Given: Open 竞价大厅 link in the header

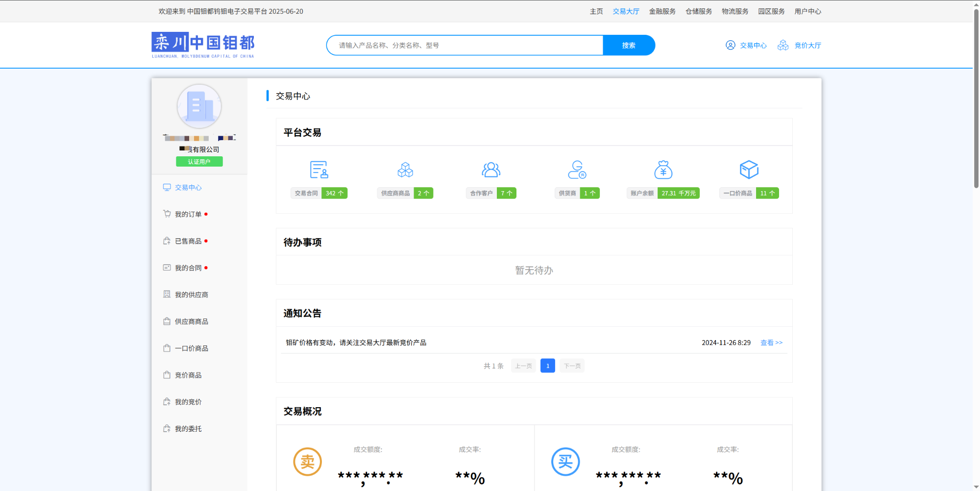Looking at the screenshot, I should 807,45.
